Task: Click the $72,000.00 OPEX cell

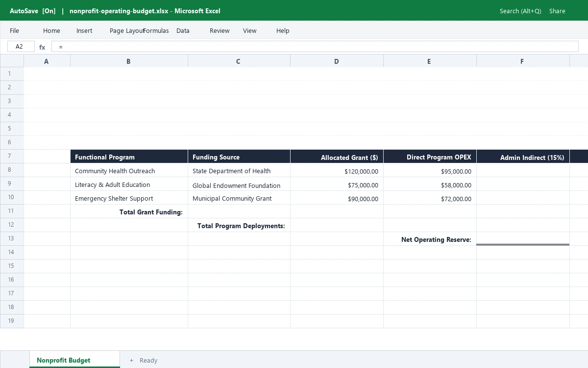Action: pos(430,198)
